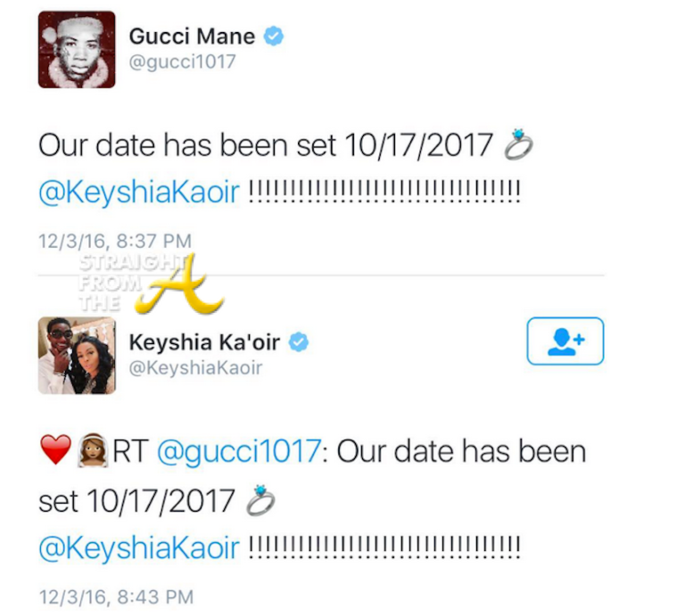Open the 8:37 PM tweet timestamp
This screenshot has height=616, width=685.
115,240
